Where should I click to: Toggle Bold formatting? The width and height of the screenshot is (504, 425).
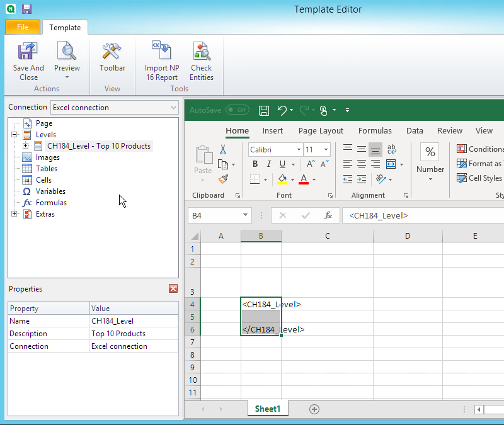tap(255, 164)
